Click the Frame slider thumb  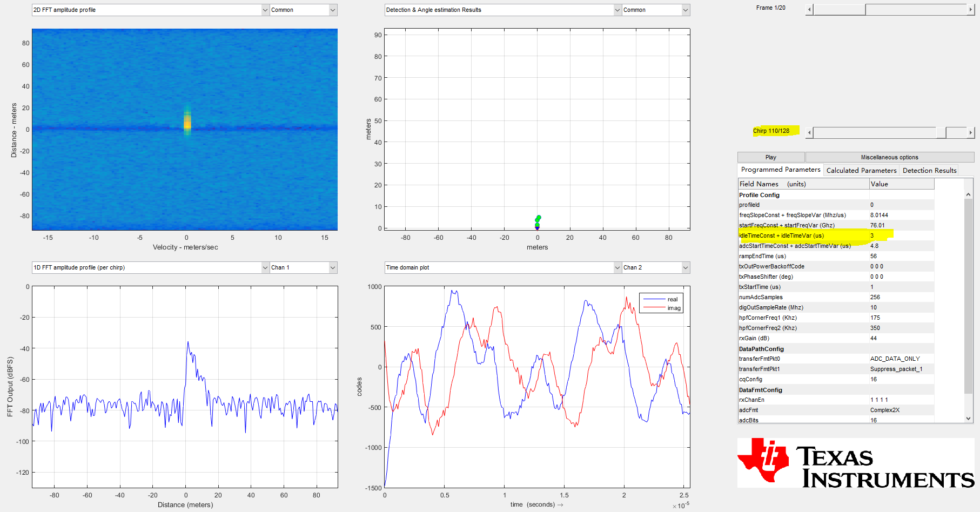[840, 10]
